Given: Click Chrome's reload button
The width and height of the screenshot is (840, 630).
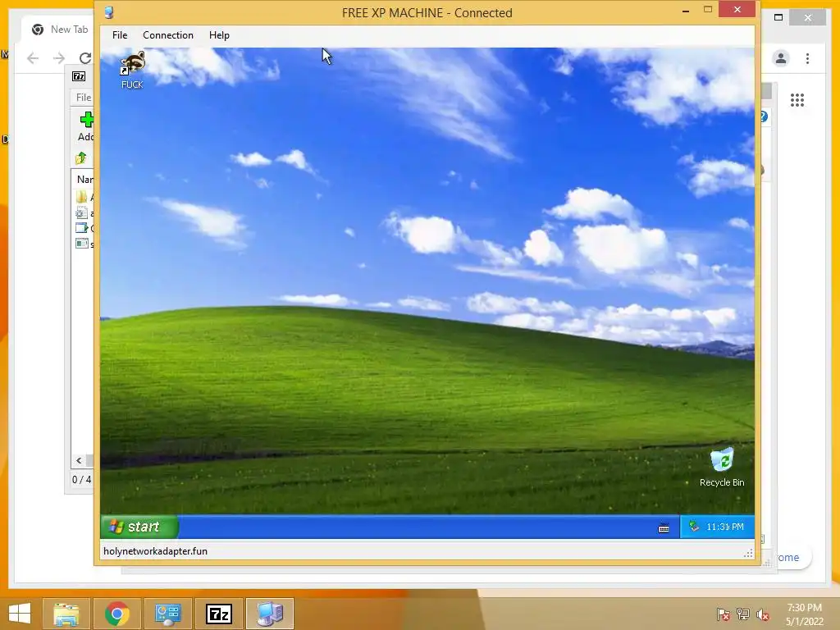Looking at the screenshot, I should [85, 58].
